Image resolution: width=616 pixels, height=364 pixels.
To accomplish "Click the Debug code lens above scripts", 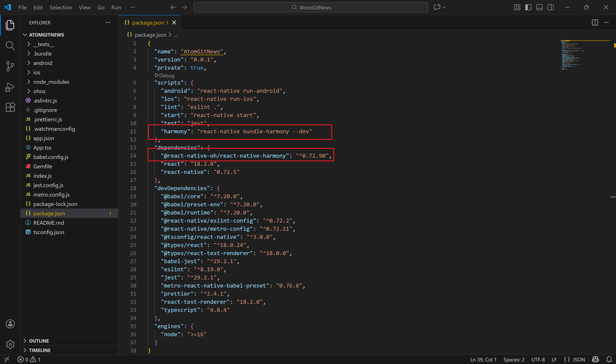I will [166, 75].
